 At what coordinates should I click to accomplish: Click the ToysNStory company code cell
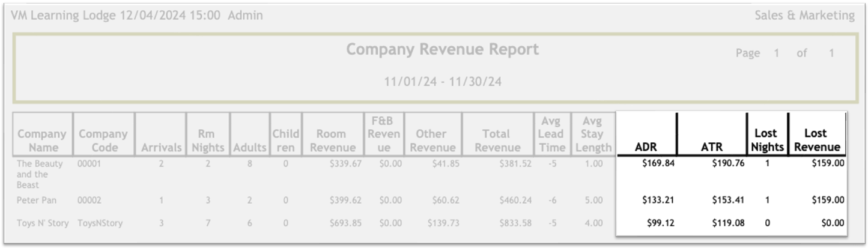click(x=100, y=223)
